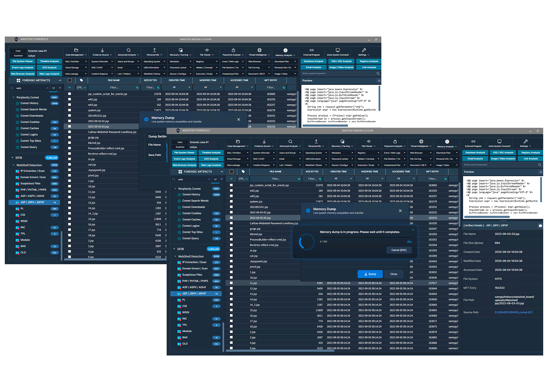The image size is (548, 392).
Task: Tick checkbox for 18.jsp in front window
Action: [231, 327]
